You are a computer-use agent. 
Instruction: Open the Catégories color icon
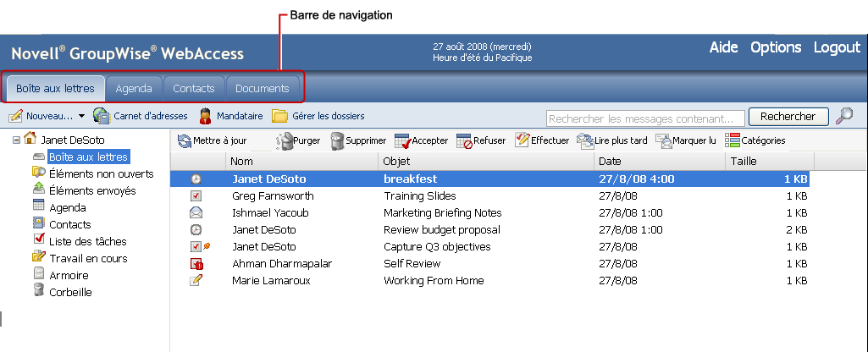pyautogui.click(x=733, y=141)
